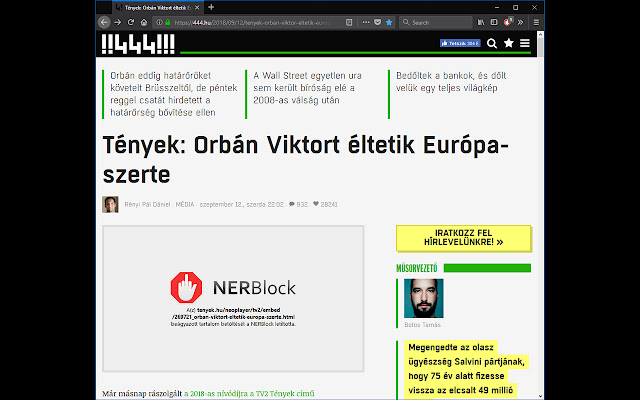Click the 932 comments counter
This screenshot has width=640, height=400.
pos(298,204)
